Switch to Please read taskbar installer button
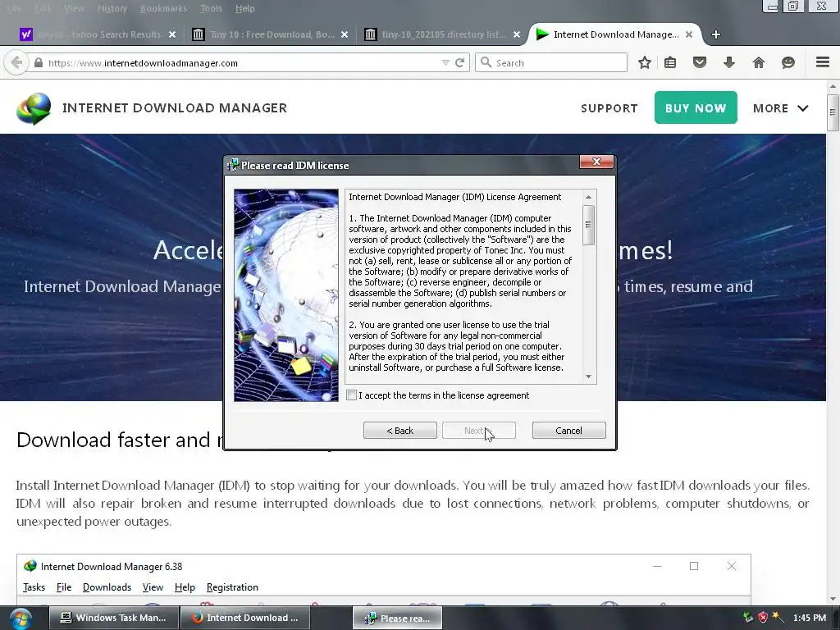840x630 pixels. 398,619
